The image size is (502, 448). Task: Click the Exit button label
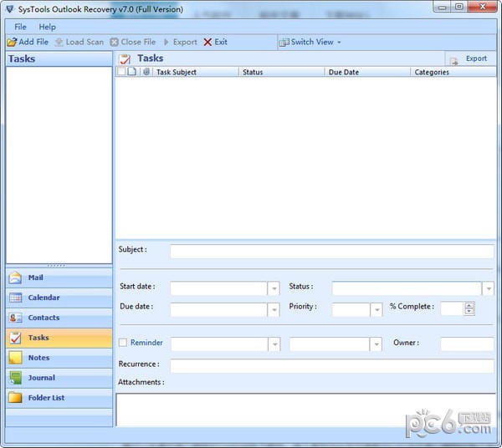pyautogui.click(x=221, y=42)
